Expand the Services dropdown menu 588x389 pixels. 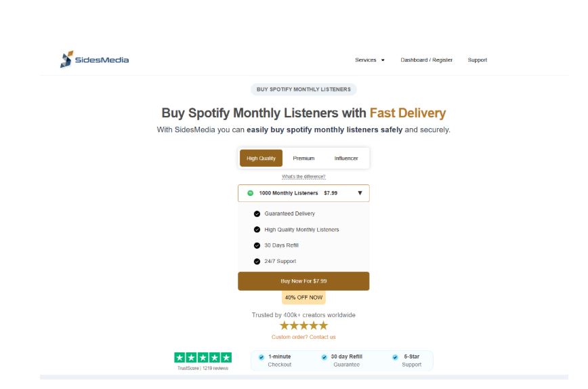point(369,60)
